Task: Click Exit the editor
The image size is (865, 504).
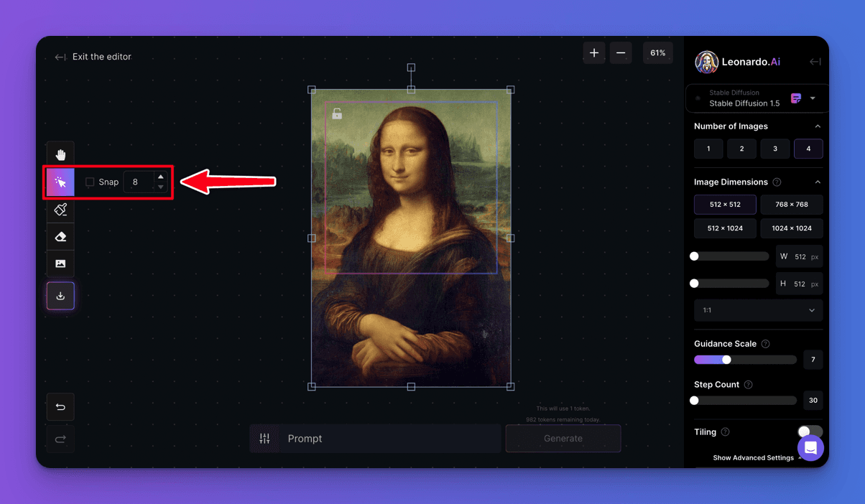Action: [93, 57]
